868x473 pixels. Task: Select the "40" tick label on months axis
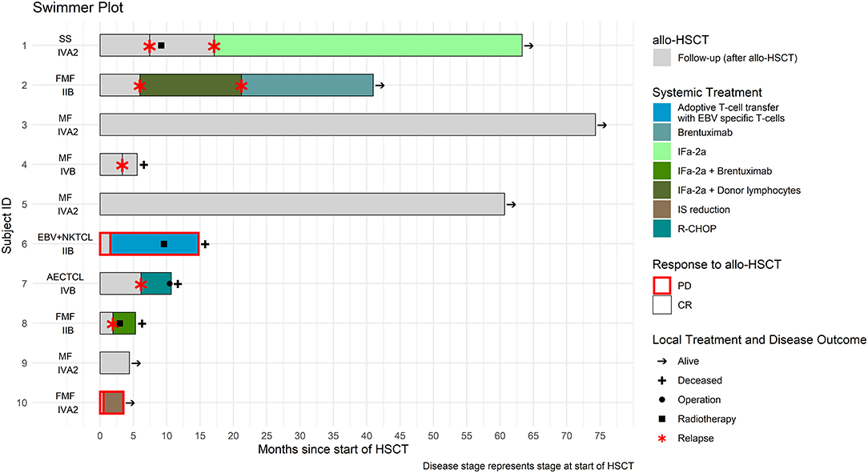(x=367, y=436)
